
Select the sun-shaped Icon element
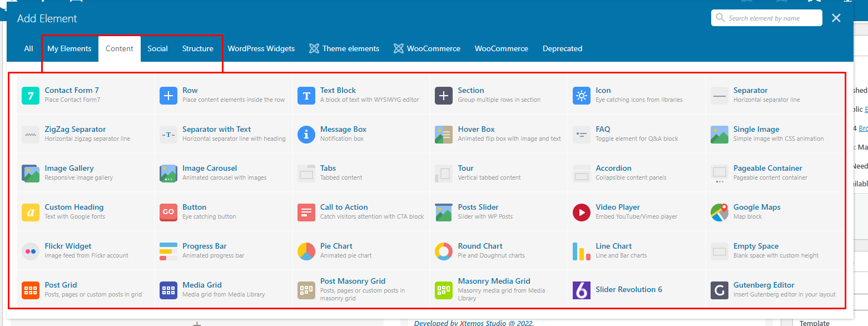tap(582, 96)
